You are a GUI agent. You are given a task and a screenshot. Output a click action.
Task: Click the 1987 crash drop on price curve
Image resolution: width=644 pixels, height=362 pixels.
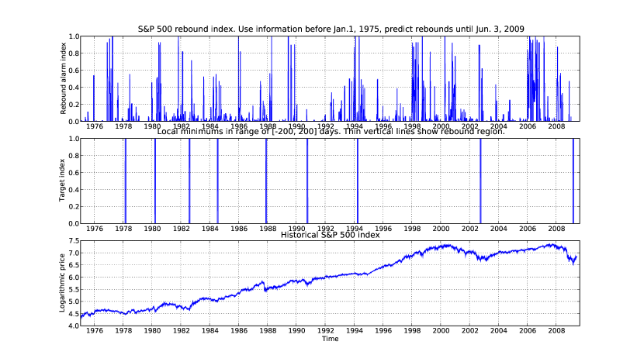click(265, 287)
